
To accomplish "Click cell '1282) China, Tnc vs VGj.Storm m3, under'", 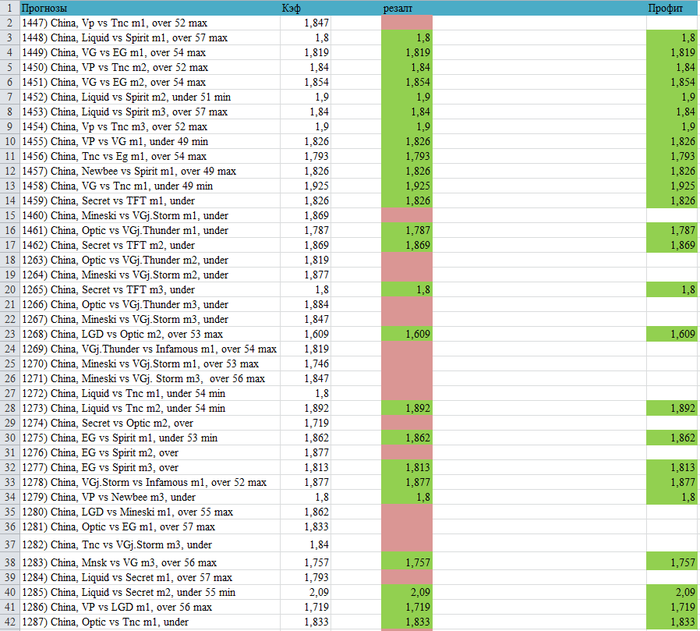I will pos(150,544).
